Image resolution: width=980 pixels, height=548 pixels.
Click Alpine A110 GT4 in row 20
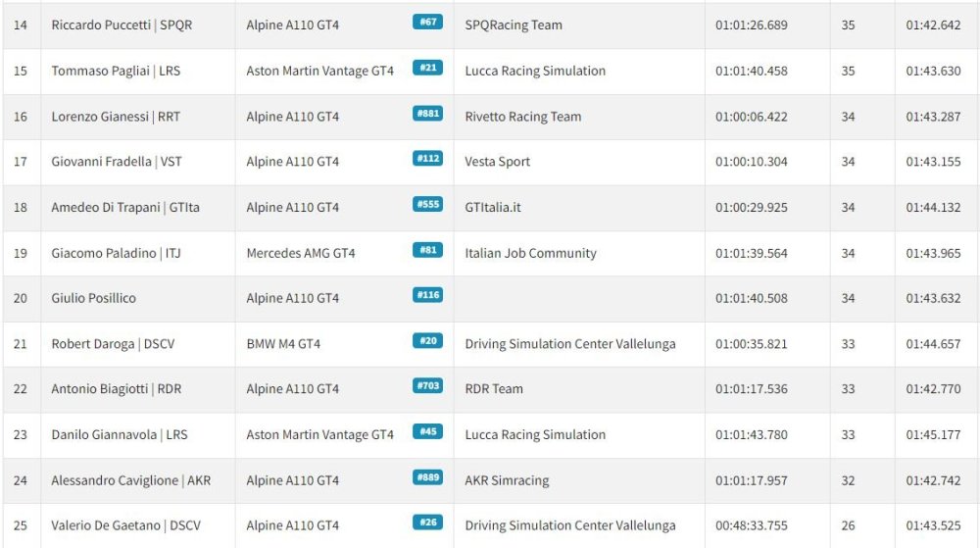[292, 298]
